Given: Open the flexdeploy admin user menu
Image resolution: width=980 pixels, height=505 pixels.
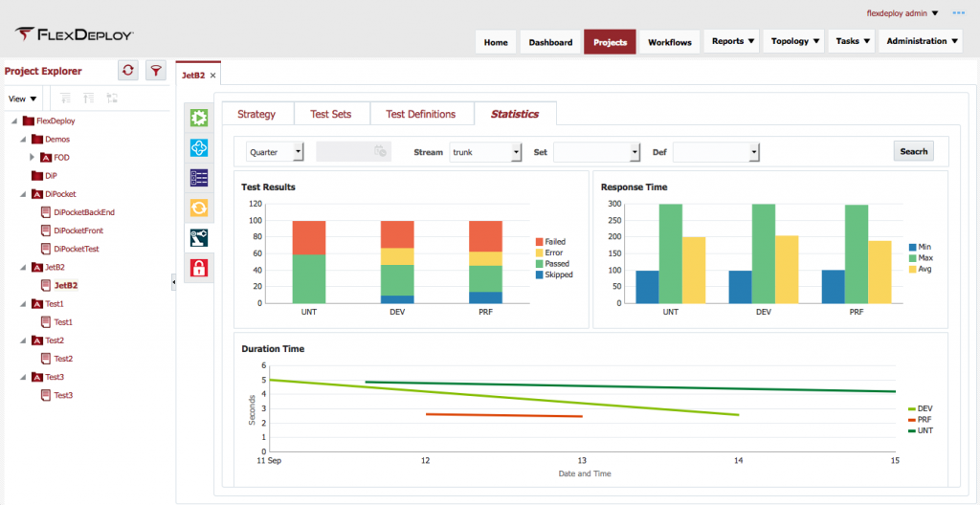Looking at the screenshot, I should [902, 12].
